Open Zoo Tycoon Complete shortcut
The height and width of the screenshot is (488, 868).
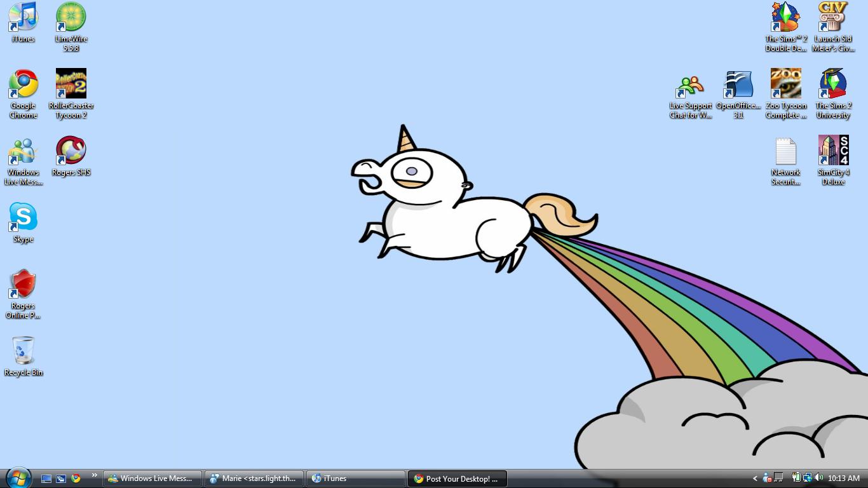(785, 85)
